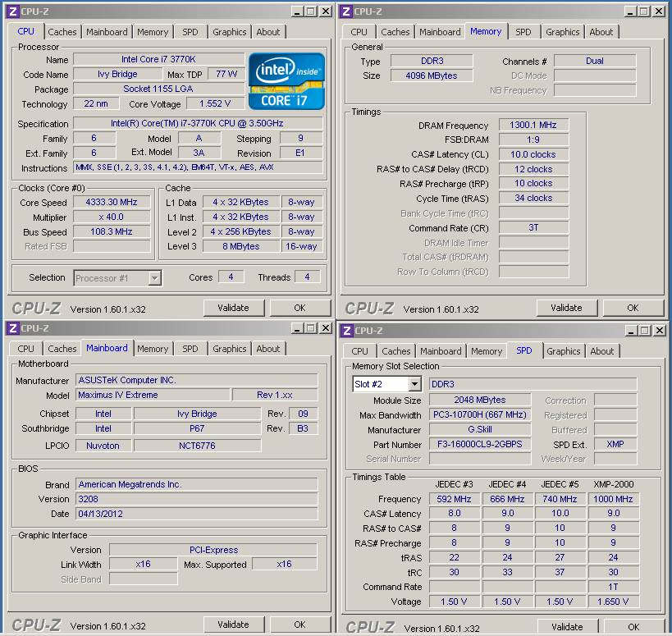Select Graphics tab in the Mainboard window
The image size is (672, 636).
pos(229,349)
